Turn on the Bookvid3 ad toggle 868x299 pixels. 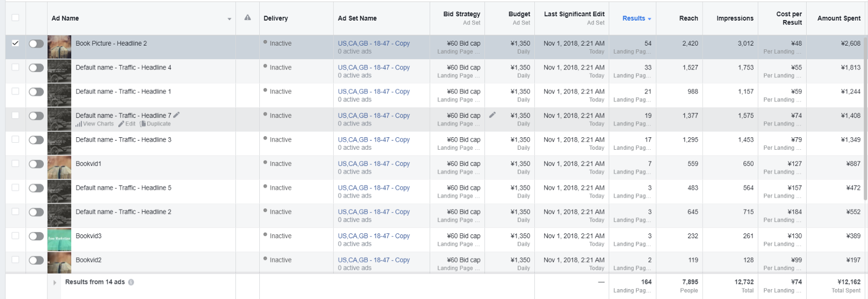point(36,236)
